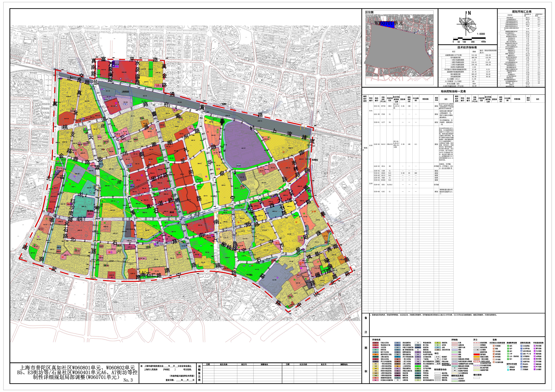The height and width of the screenshot is (392, 555).
Task: Click the C2 商业服务业用地 color swatch
Action: (376, 345)
